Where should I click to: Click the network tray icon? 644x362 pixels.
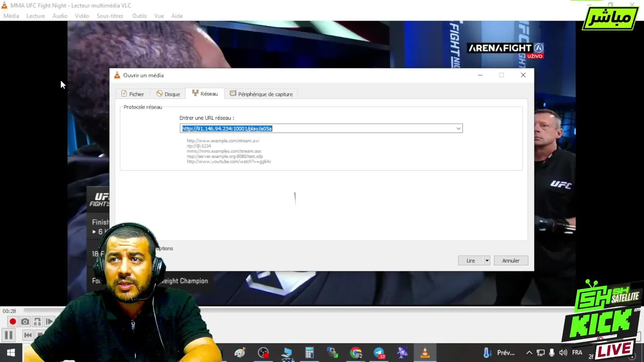coord(540,353)
